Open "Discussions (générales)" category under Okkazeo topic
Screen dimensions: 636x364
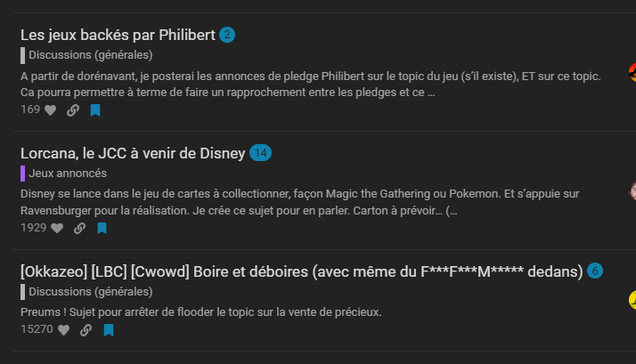pos(90,291)
